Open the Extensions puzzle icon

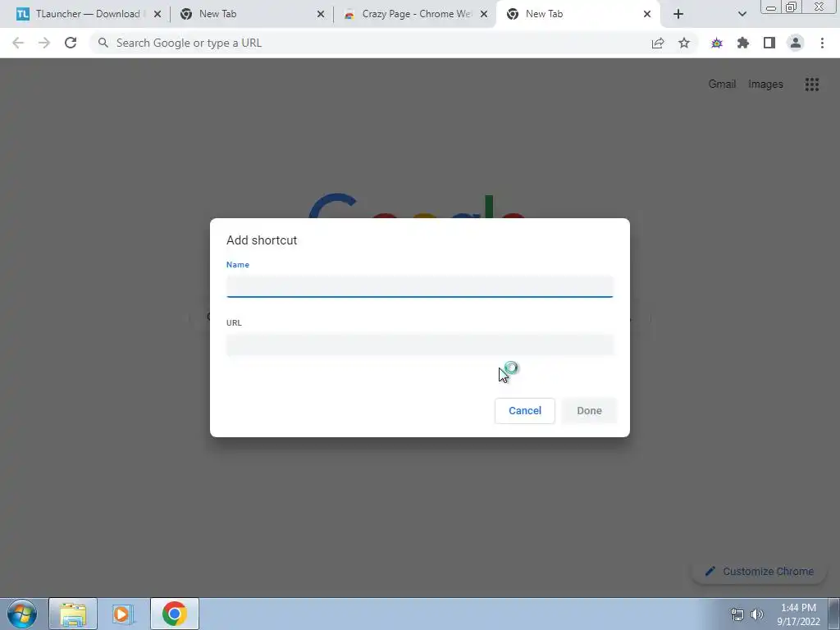743,43
